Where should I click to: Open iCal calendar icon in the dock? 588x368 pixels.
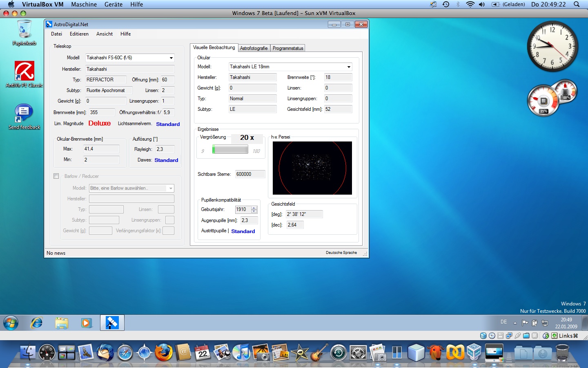(203, 352)
